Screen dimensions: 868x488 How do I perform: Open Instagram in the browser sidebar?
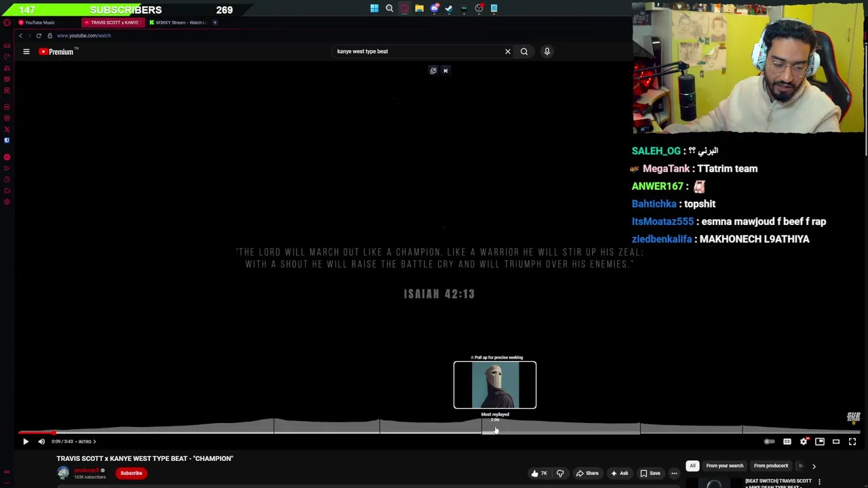7,118
